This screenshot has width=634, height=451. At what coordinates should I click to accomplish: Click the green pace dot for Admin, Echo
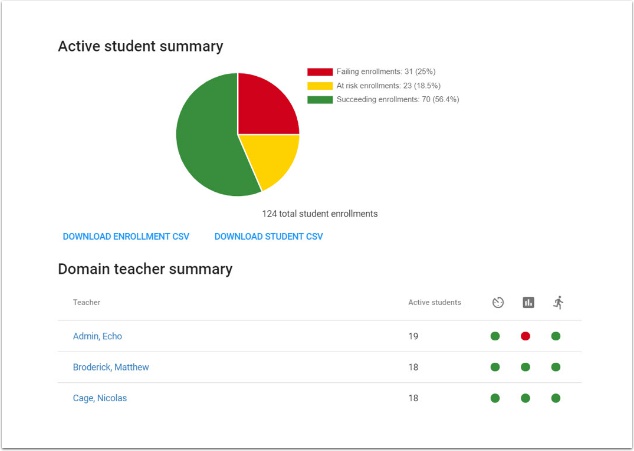coord(495,336)
